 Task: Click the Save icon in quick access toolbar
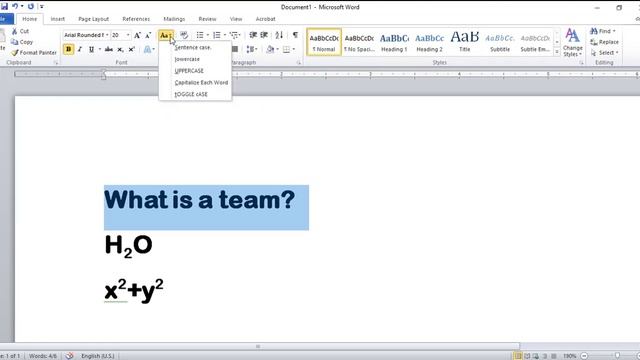click(x=4, y=6)
